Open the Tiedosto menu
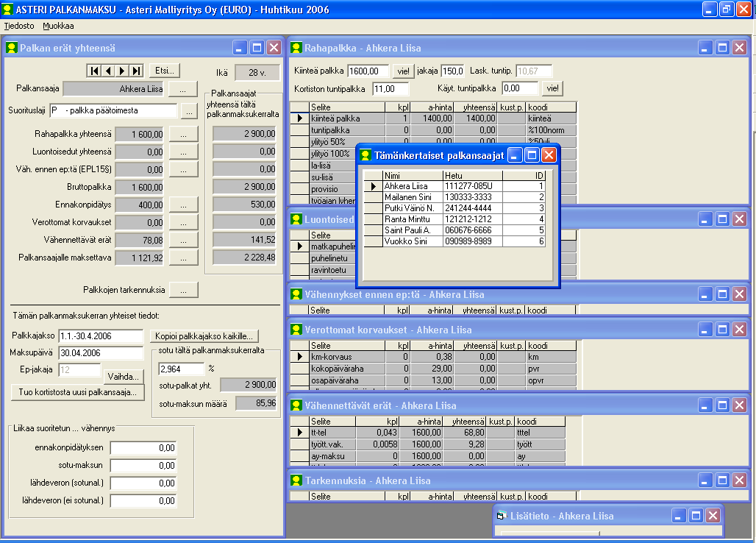The width and height of the screenshot is (756, 543). (19, 26)
